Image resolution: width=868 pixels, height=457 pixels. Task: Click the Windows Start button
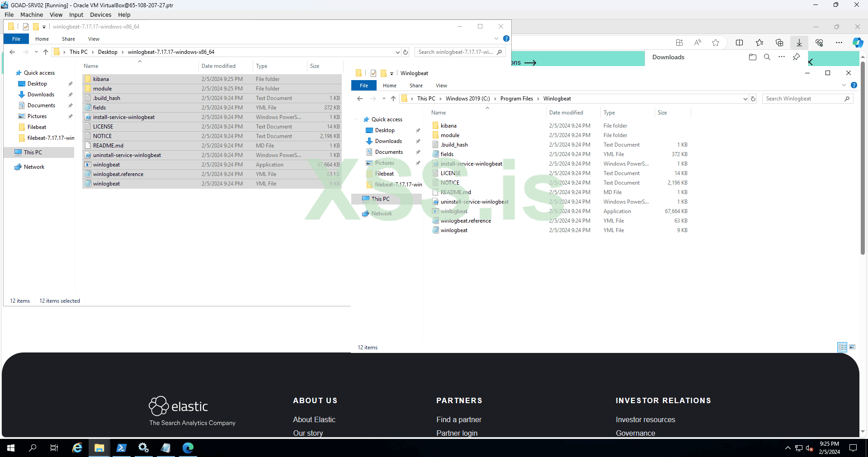coord(11,448)
